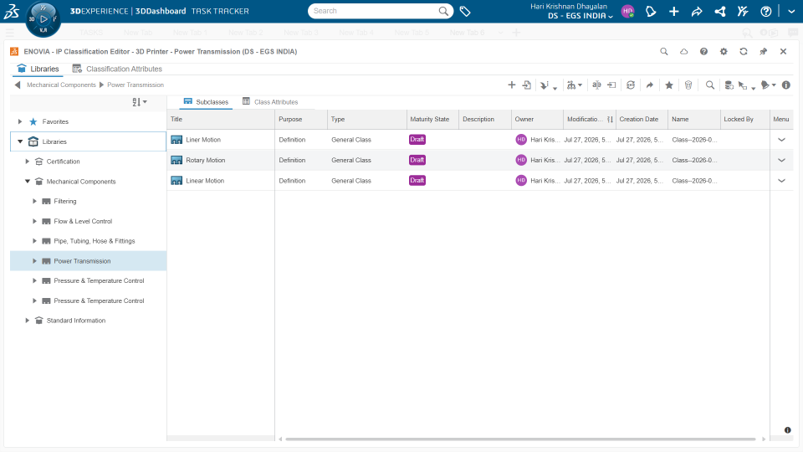Click the share arrow toolbar icon
803x452 pixels.
click(x=649, y=85)
